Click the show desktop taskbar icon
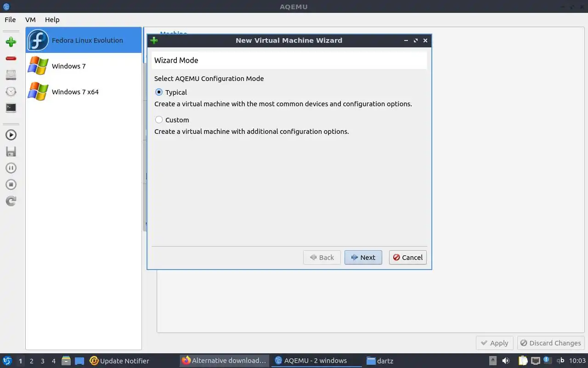 pos(79,361)
